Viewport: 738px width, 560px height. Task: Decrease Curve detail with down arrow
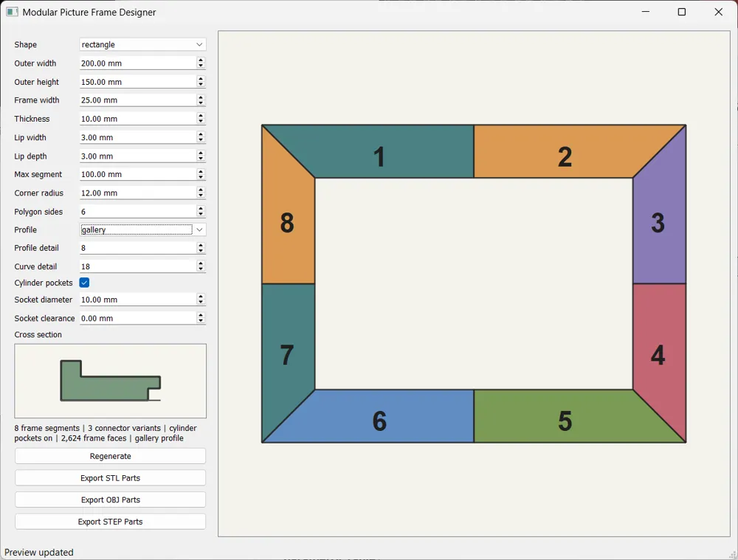tap(201, 269)
